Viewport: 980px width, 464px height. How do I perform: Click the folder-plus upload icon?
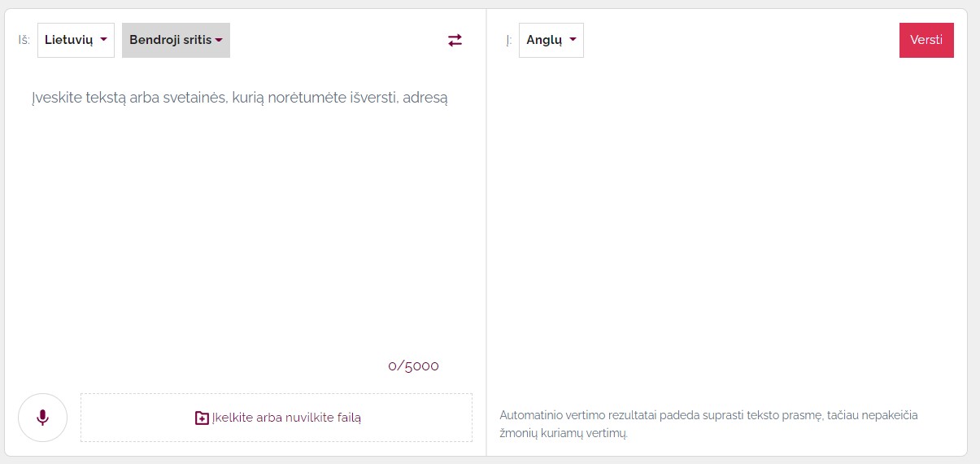coord(202,418)
